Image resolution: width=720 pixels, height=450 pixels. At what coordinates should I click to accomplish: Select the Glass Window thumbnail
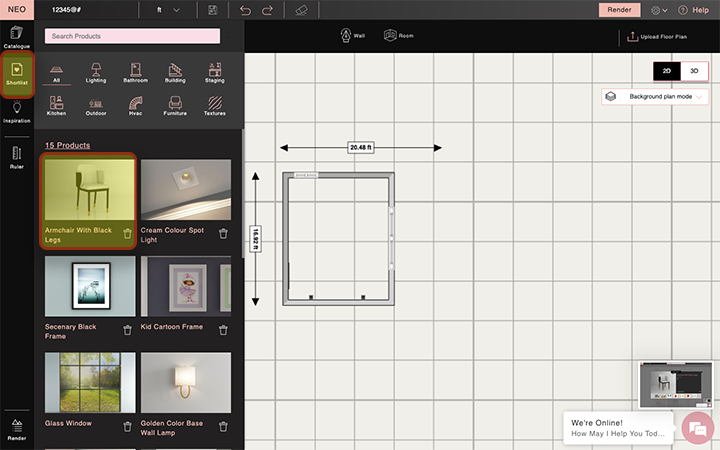click(90, 382)
